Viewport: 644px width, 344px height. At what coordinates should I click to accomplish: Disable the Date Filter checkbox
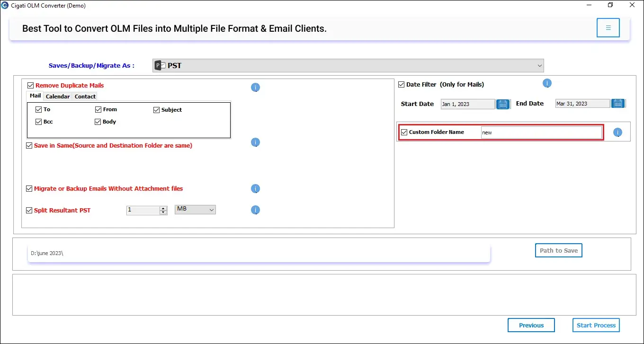point(402,85)
